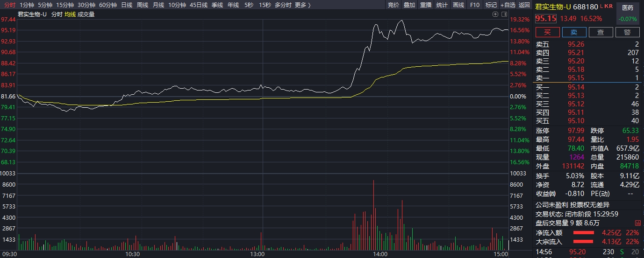Click the 查 query button
The image size is (644, 258).
[601, 32]
